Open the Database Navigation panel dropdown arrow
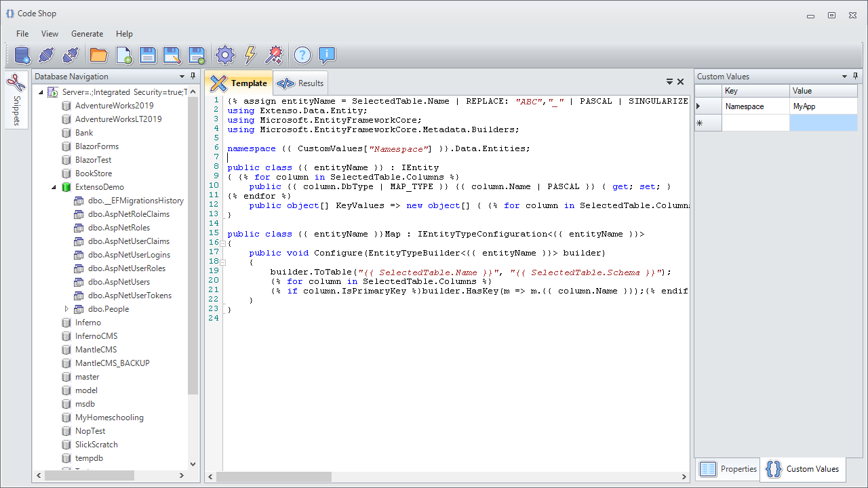 [182, 77]
